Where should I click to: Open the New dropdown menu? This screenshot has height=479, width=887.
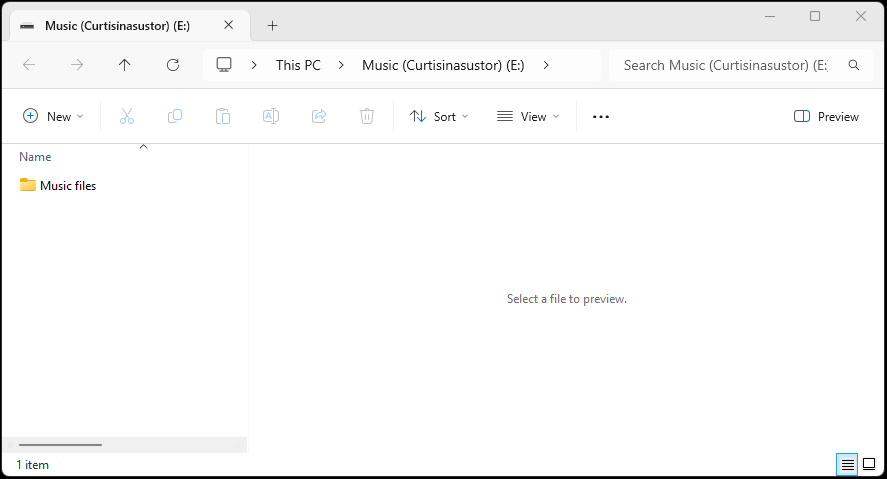54,117
